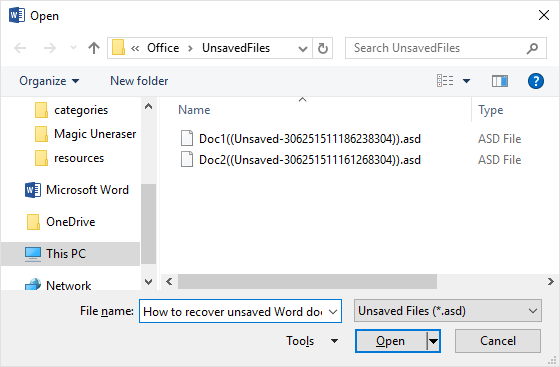Screen dimensions: 560x367
Task: Click the Doc2 file icon
Action: (187, 160)
